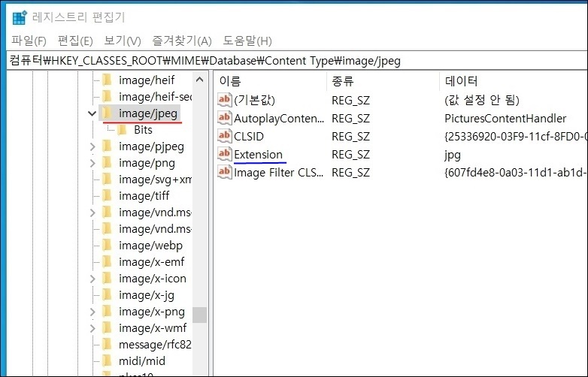Screen dimensions: 588x377
Task: Collapse the image/jpeg tree node
Action: pos(92,113)
